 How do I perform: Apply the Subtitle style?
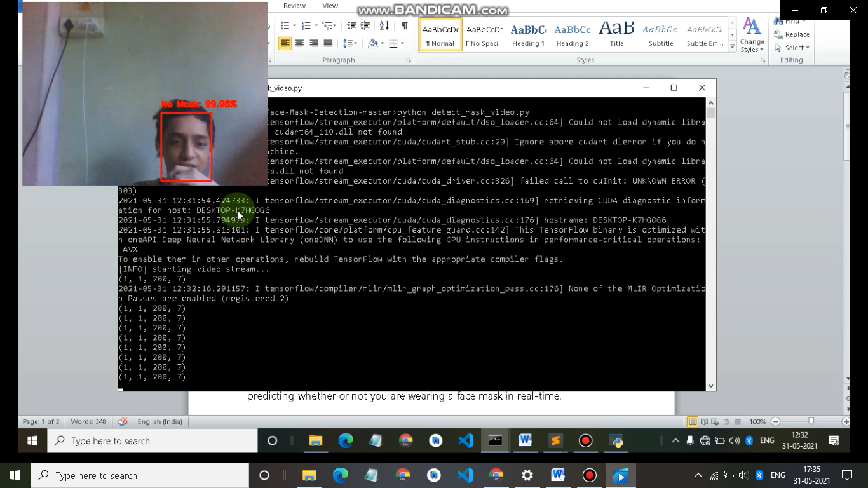[661, 35]
